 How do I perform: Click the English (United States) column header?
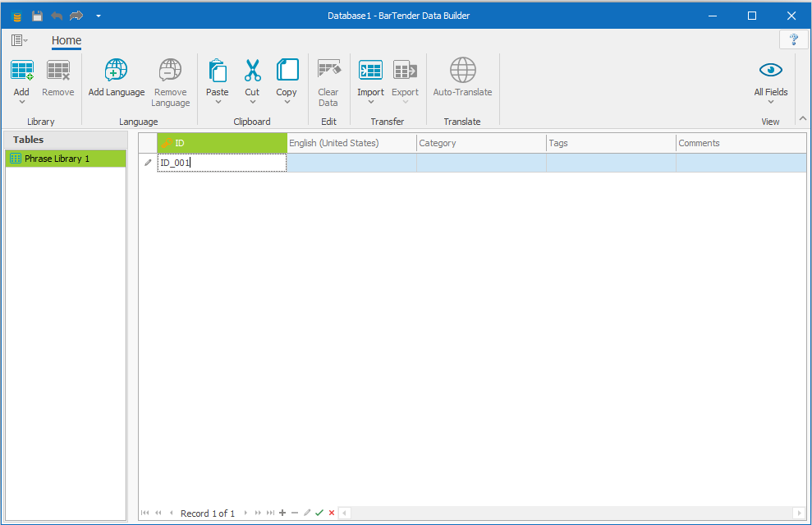point(351,143)
